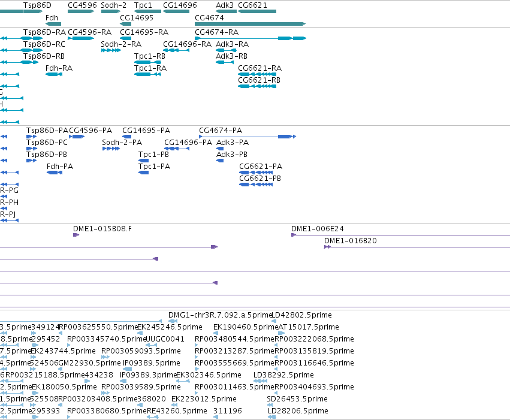
Task: Select the Tsp86D-PC protein label
Action: (47, 143)
